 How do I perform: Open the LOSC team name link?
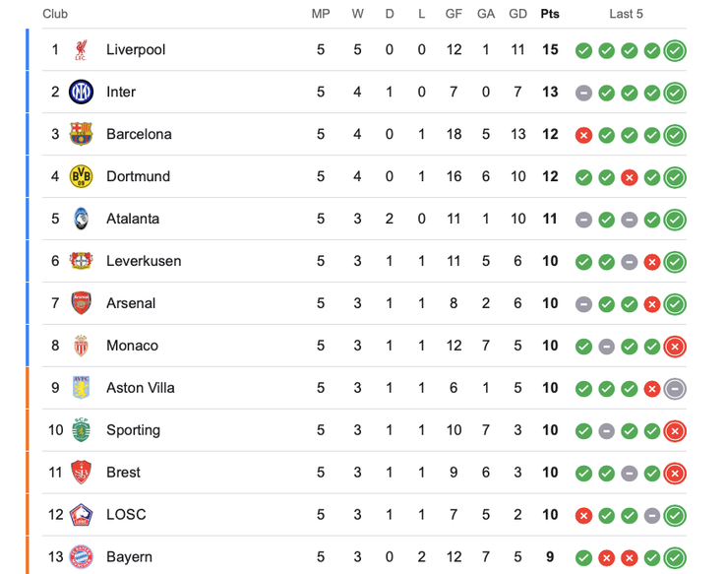[128, 515]
